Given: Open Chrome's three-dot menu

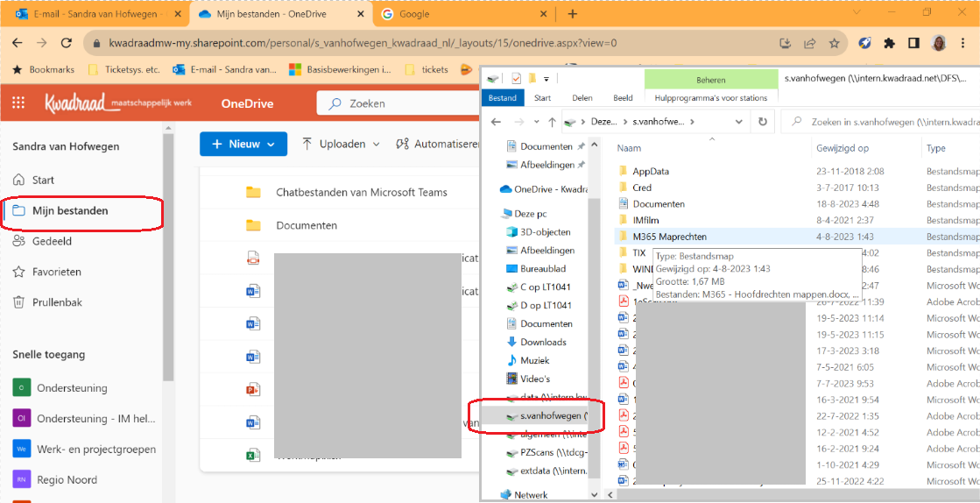Looking at the screenshot, I should [962, 43].
